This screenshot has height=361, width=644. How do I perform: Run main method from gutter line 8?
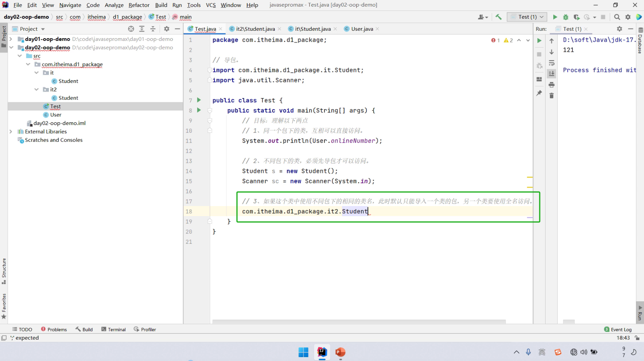tap(199, 110)
